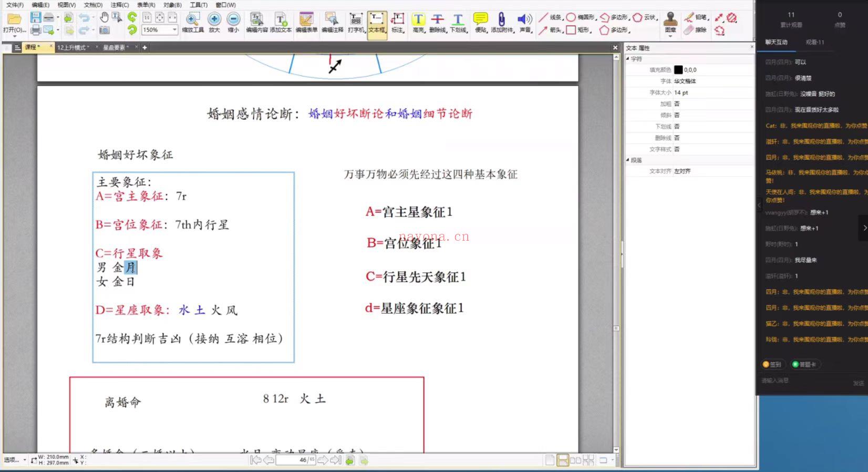Select the Add Attachment (添加附件) paperclip tool
Viewport: 868px width, 472px height.
(x=502, y=23)
